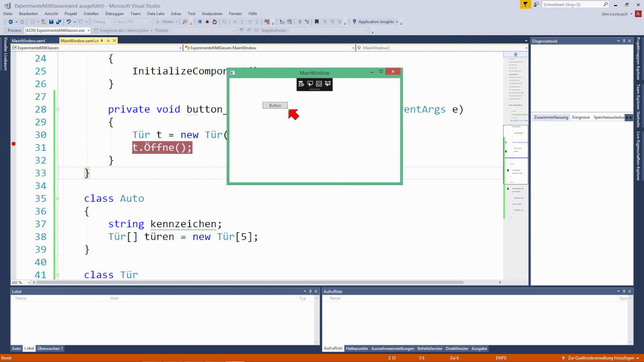644x362 pixels.
Task: Toggle the breakpoint on line 31
Action: pyautogui.click(x=14, y=144)
